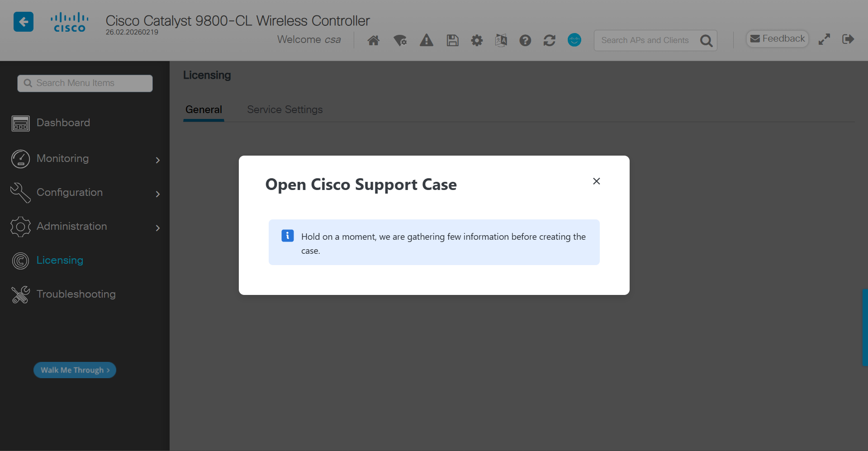This screenshot has height=451, width=868.
Task: Open the language selection icon
Action: (x=501, y=40)
